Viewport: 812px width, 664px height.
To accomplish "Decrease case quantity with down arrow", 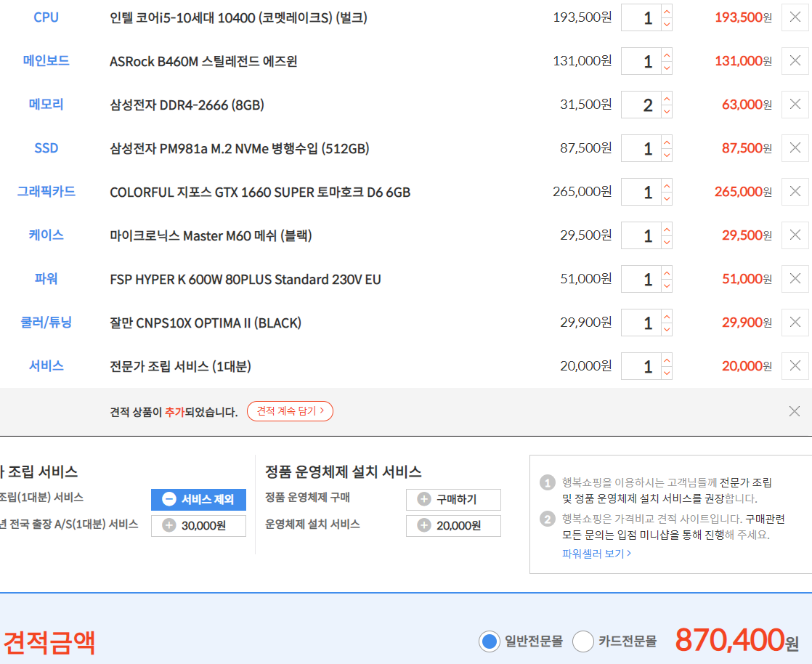I will click(667, 242).
